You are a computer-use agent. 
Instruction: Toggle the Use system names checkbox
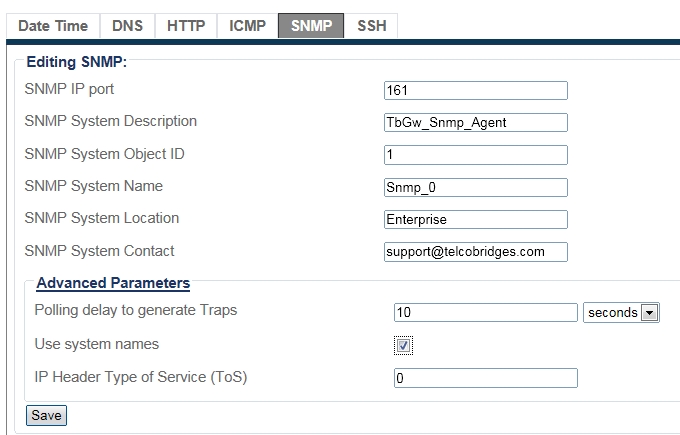(x=403, y=345)
